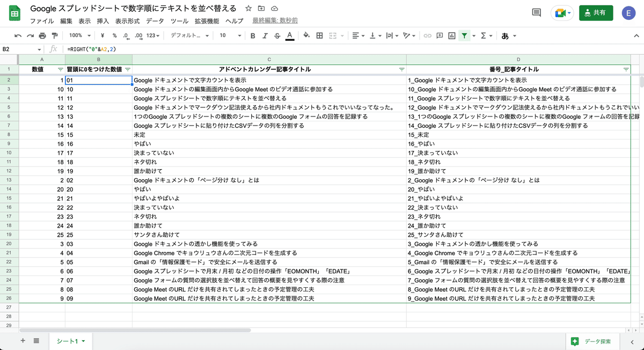This screenshot has height=350, width=644.
Task: Open filter menu for 冒頭に0をつけた数値 column
Action: coord(127,70)
